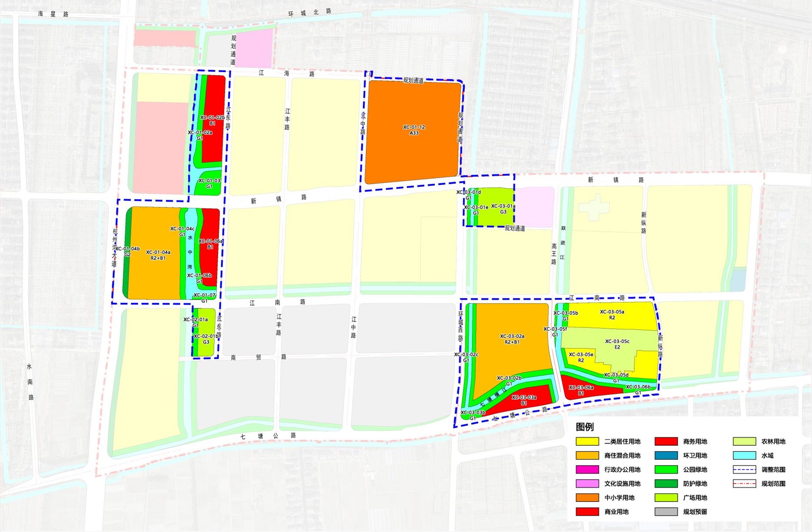Click the 环城北路 road name
The height and width of the screenshot is (532, 812).
(309, 13)
